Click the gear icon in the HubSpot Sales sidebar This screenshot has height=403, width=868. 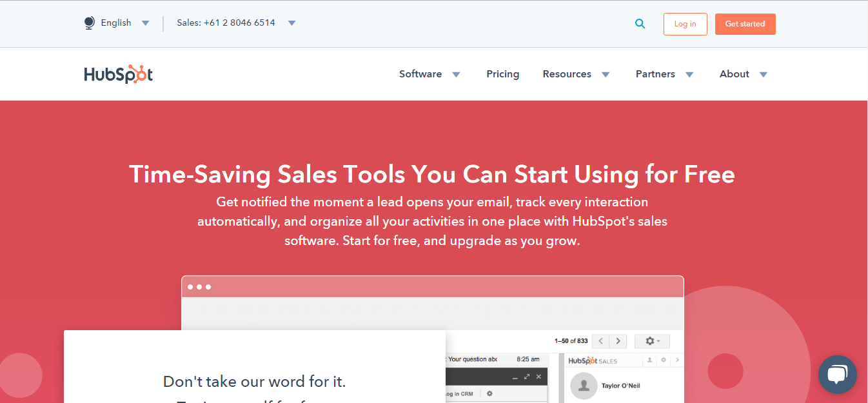click(x=664, y=360)
